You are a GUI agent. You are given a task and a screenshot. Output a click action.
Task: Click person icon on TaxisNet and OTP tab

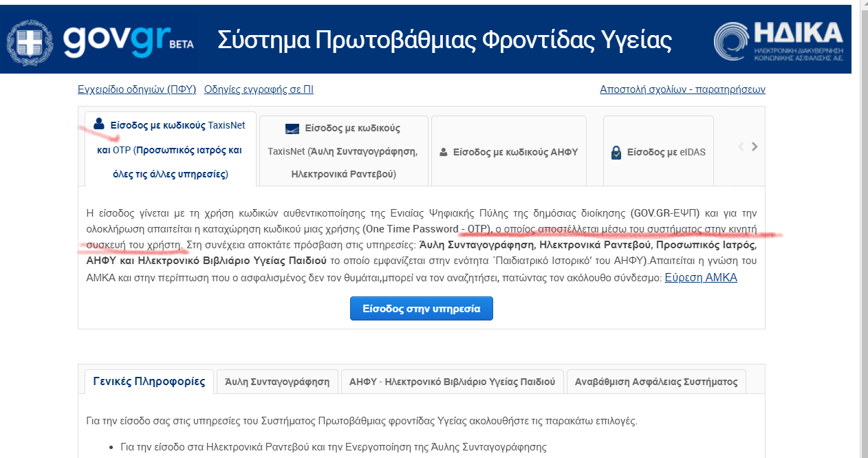point(99,124)
